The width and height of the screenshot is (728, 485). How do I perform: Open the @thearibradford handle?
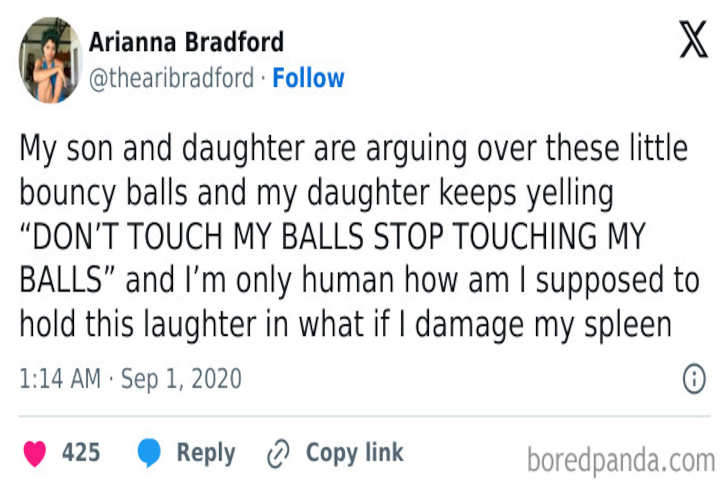pos(171,78)
